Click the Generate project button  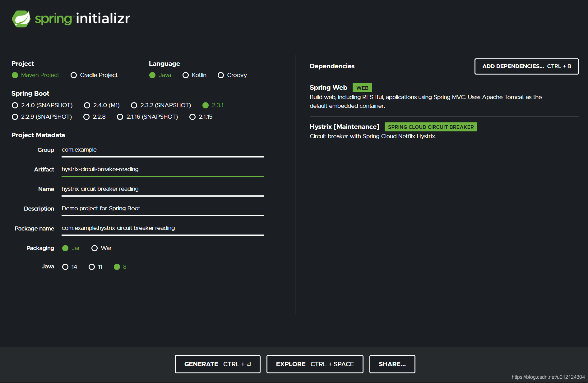click(218, 364)
